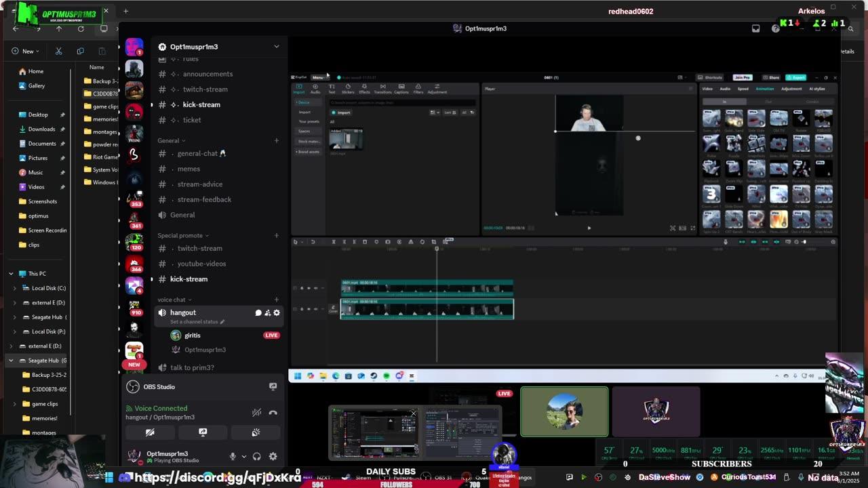This screenshot has height=488, width=868.
Task: Open Downloads in File Explorer sidebar
Action: [x=41, y=129]
